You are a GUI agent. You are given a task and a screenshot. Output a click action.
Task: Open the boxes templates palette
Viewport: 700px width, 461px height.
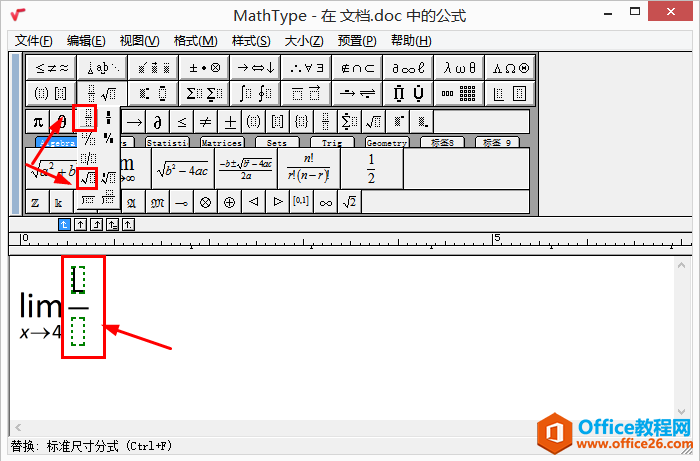point(510,93)
